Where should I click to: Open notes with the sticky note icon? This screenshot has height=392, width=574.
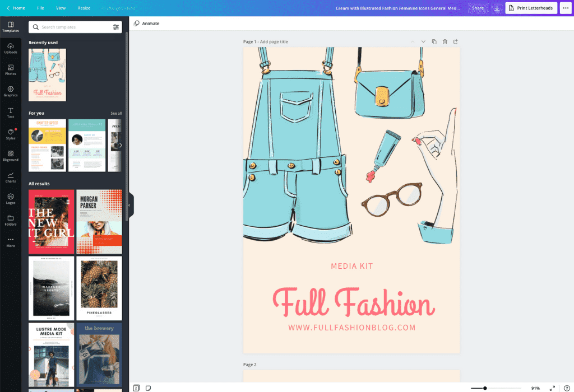click(147, 388)
